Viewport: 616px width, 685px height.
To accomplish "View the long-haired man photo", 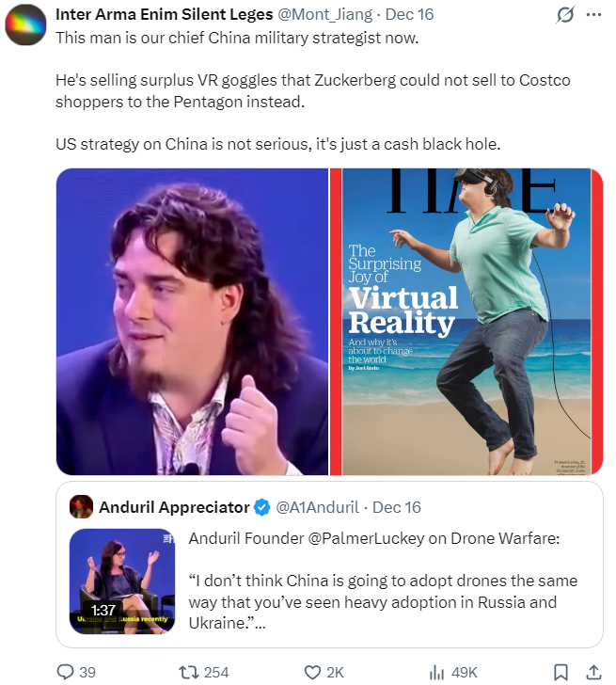I will point(192,322).
